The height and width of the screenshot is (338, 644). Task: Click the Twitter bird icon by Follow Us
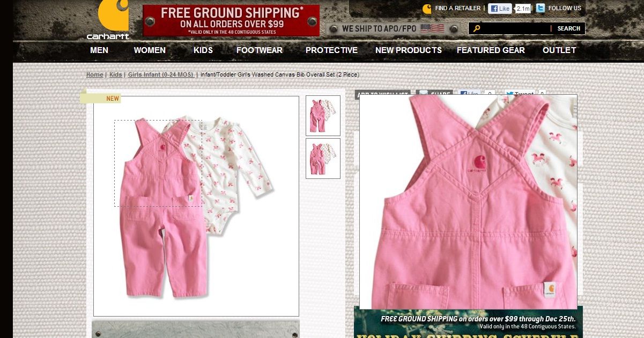point(541,8)
